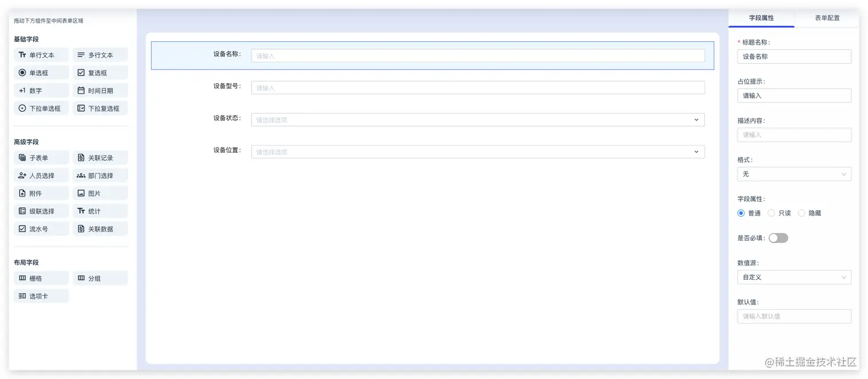Pick the 人员选择 person icon

click(x=22, y=175)
